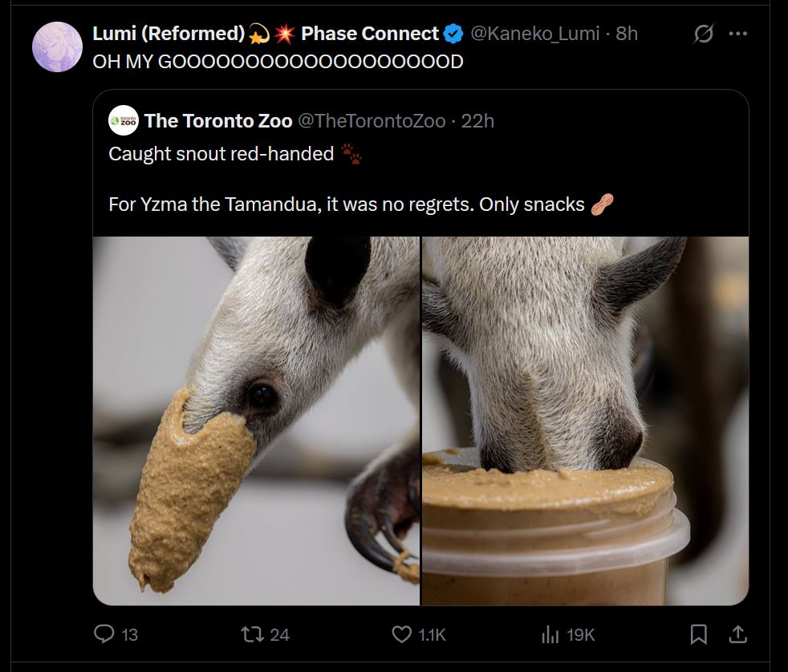Image resolution: width=788 pixels, height=672 pixels.
Task: Like the post with heart icon
Action: (x=402, y=634)
